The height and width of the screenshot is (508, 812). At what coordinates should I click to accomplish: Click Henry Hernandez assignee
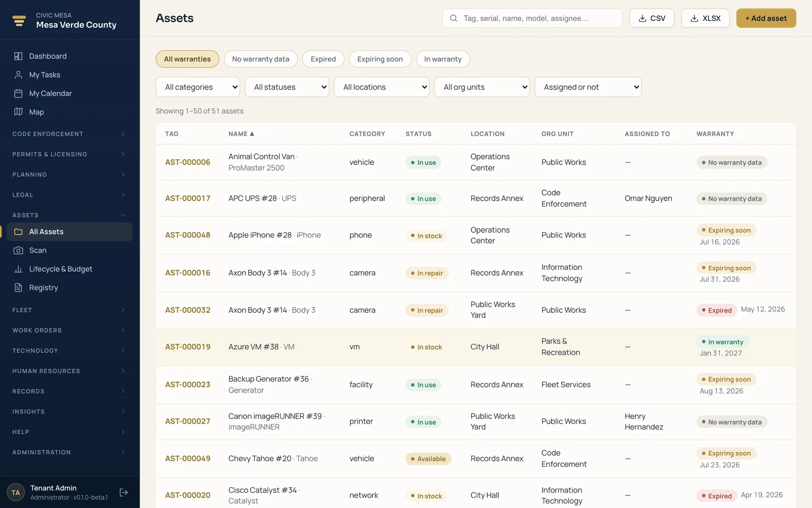tap(644, 421)
